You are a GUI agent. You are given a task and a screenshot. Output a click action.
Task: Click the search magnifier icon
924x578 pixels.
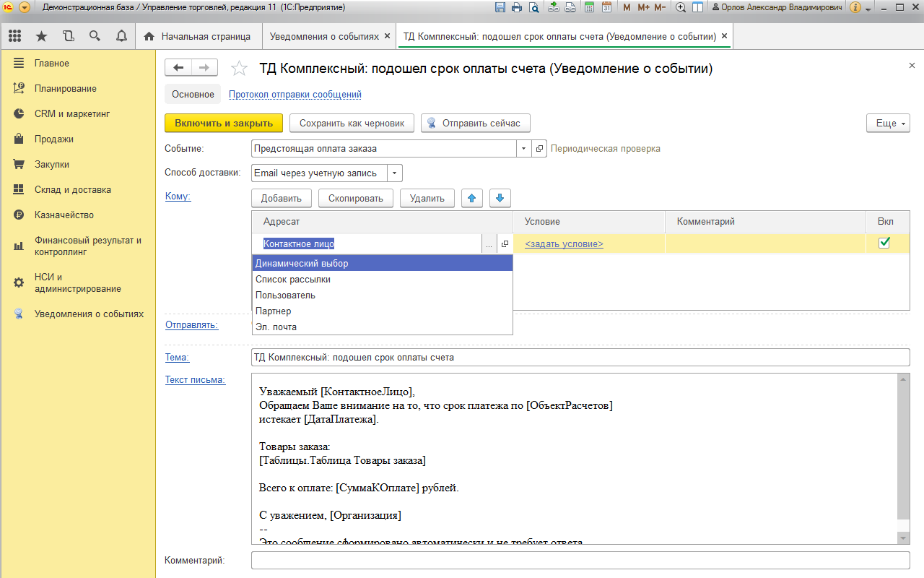coord(95,36)
